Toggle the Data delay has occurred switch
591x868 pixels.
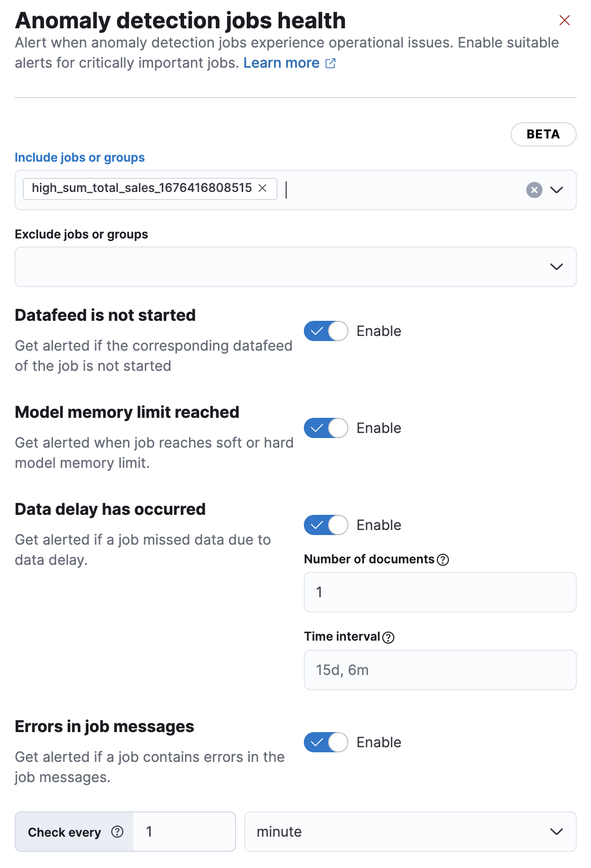coord(326,525)
